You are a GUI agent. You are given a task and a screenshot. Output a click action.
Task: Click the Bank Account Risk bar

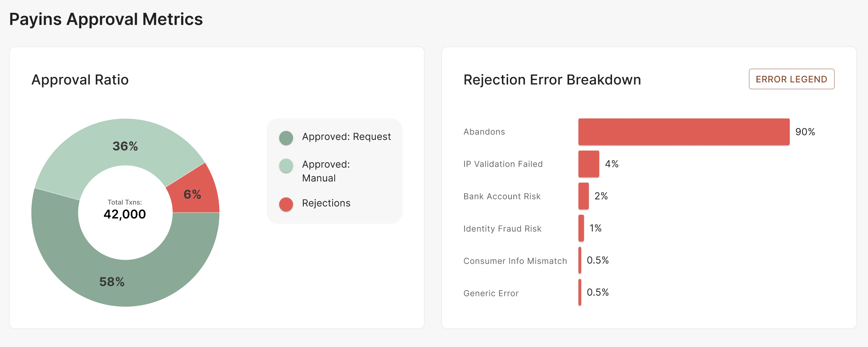583,196
